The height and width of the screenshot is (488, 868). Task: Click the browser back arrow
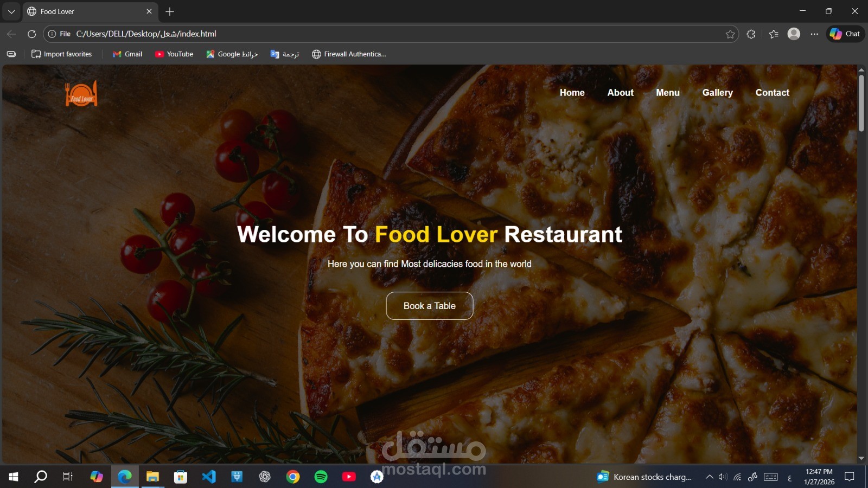(x=11, y=34)
